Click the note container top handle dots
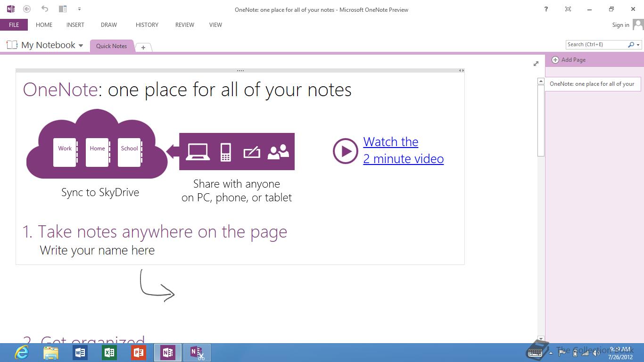The width and height of the screenshot is (644, 362). click(x=240, y=71)
